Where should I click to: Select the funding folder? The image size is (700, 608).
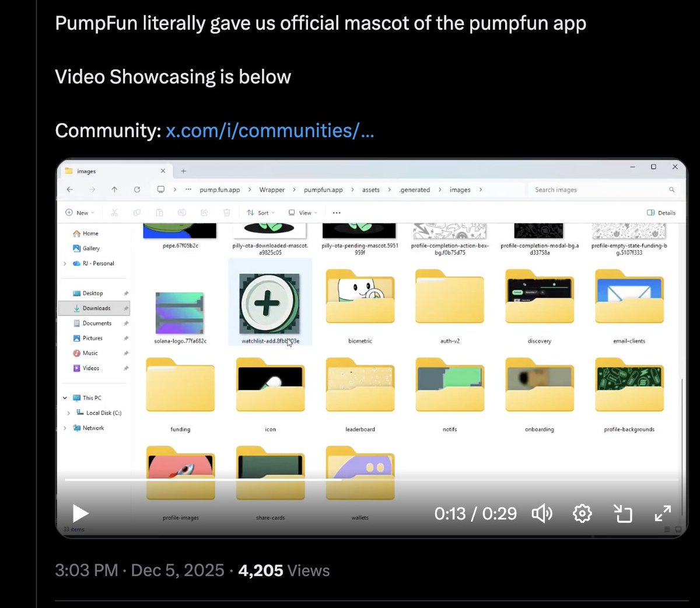[x=180, y=393]
